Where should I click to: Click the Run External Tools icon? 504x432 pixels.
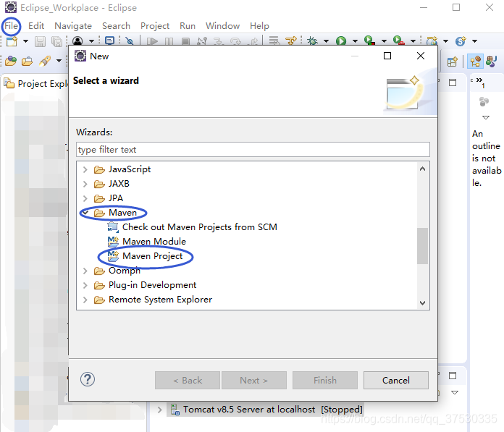(398, 41)
